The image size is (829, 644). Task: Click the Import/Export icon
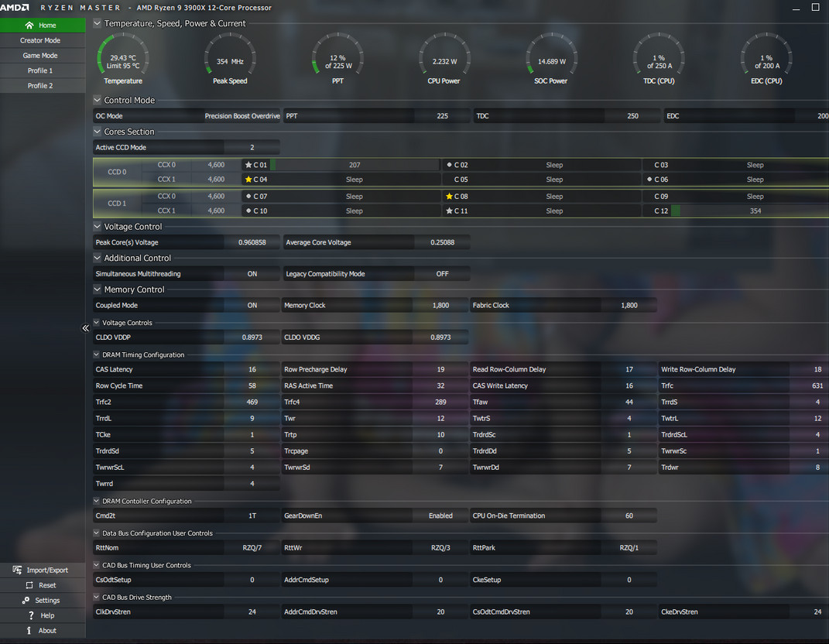[18, 570]
